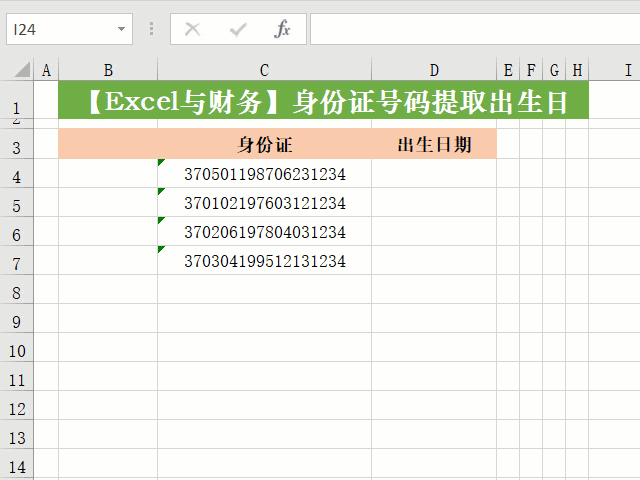The image size is (640, 480).
Task: Select row 10 header
Action: point(16,347)
